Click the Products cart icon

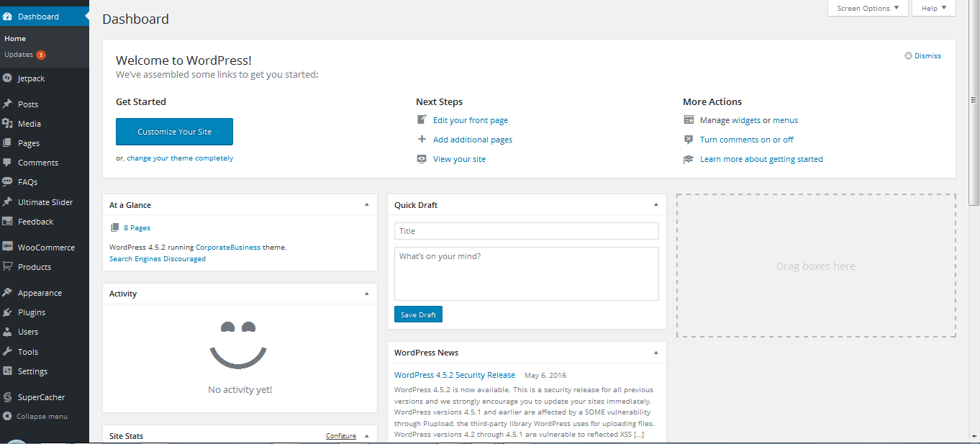tap(7, 266)
